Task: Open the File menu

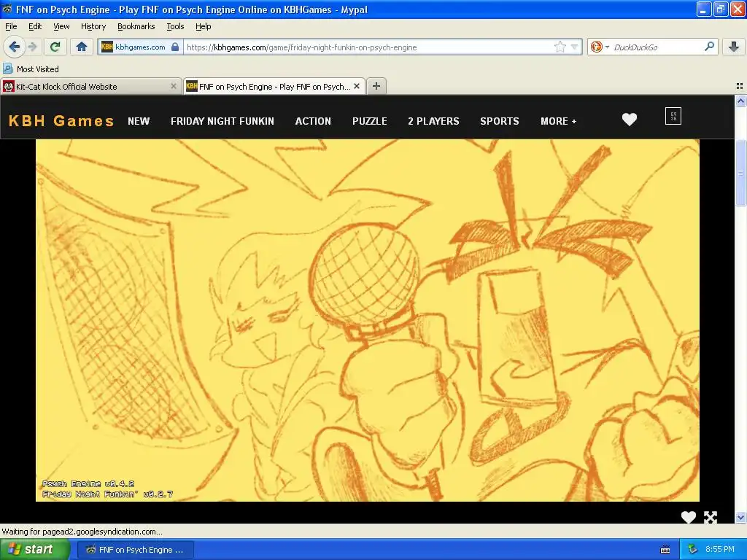Action: click(11, 26)
